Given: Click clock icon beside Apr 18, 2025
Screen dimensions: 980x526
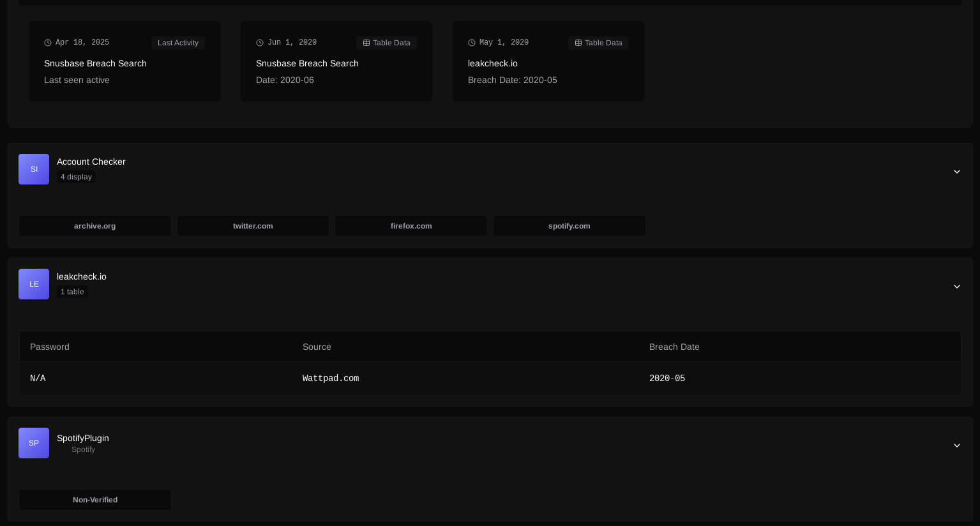Looking at the screenshot, I should 48,43.
